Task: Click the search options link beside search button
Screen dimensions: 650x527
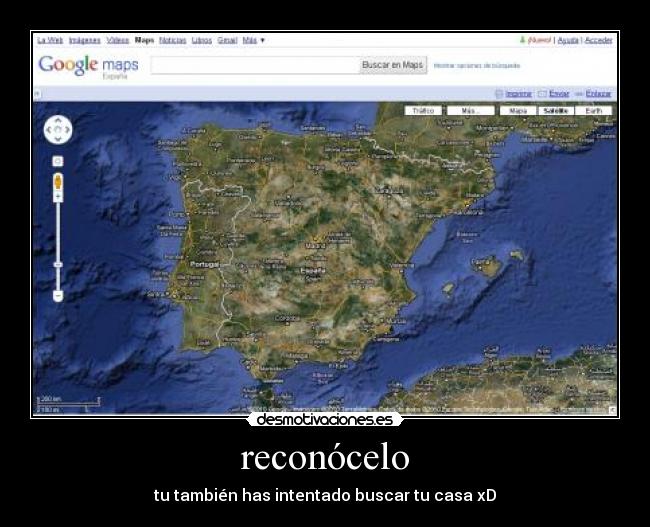Action: tap(477, 66)
